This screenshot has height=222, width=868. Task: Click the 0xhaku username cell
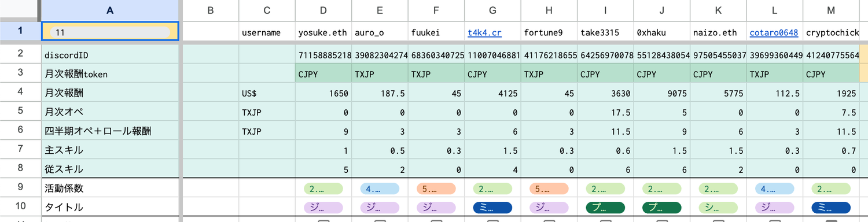pyautogui.click(x=662, y=32)
